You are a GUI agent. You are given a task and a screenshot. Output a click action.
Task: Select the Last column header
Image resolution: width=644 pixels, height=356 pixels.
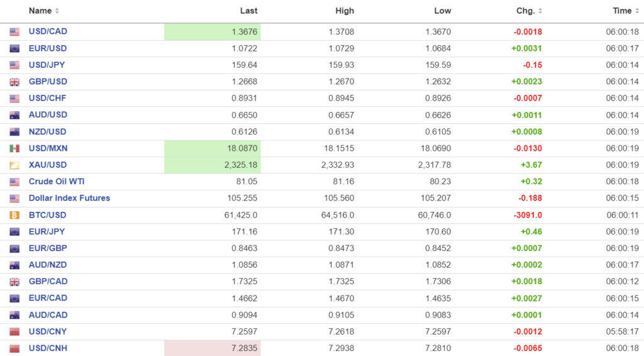[249, 11]
